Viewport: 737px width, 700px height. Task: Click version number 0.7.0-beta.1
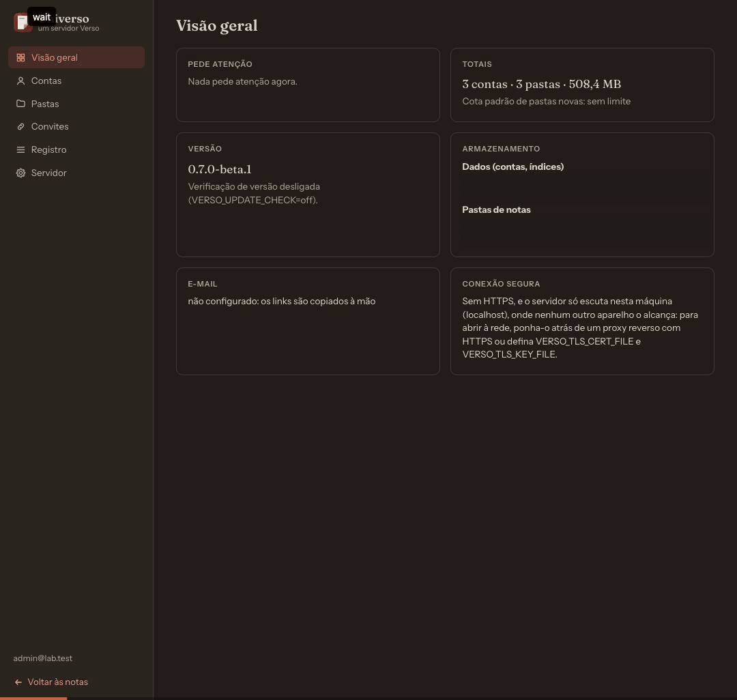coord(220,169)
